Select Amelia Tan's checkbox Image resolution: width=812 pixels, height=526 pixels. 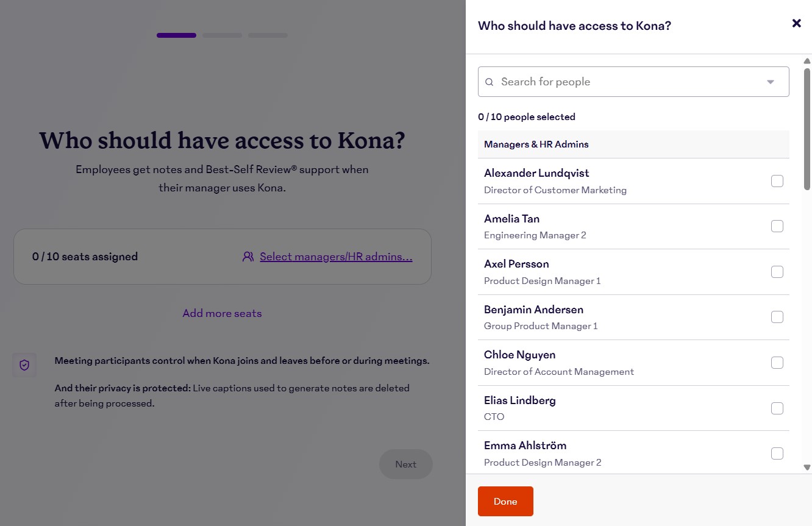(x=777, y=226)
